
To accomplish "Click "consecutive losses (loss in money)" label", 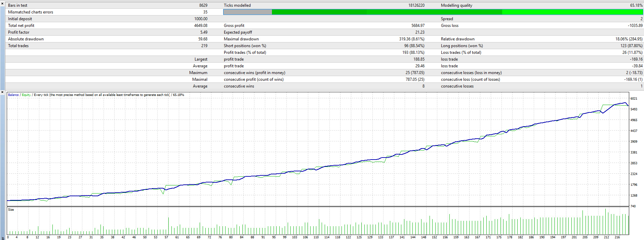I will pyautogui.click(x=471, y=73).
